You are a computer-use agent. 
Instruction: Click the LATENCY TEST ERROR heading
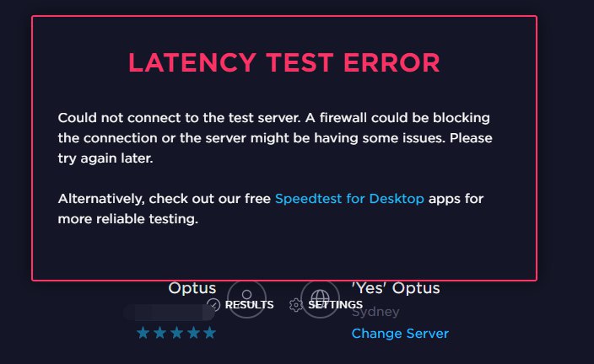283,62
